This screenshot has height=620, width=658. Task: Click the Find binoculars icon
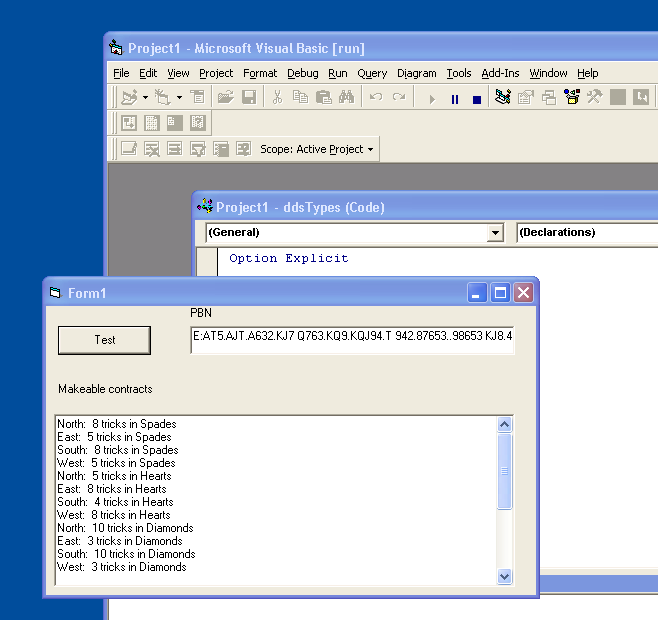pos(347,97)
